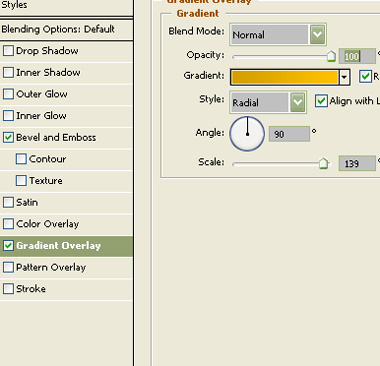Enable the Color Overlay checkbox

(8, 224)
